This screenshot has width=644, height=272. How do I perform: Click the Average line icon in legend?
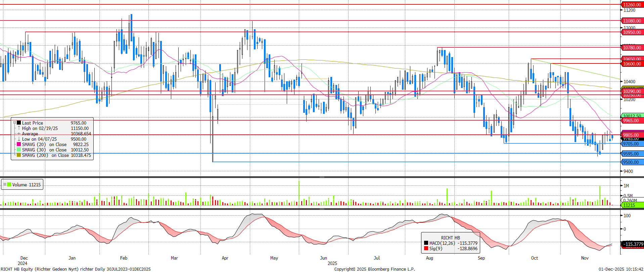click(x=19, y=134)
